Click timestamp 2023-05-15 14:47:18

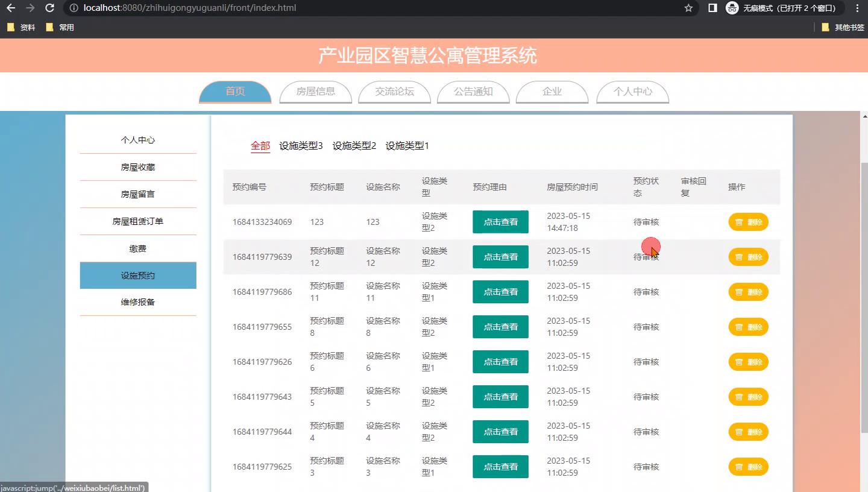point(568,222)
